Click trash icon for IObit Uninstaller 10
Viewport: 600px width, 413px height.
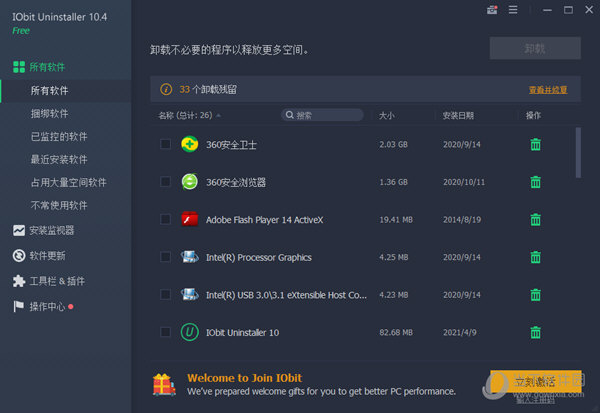[x=535, y=332]
